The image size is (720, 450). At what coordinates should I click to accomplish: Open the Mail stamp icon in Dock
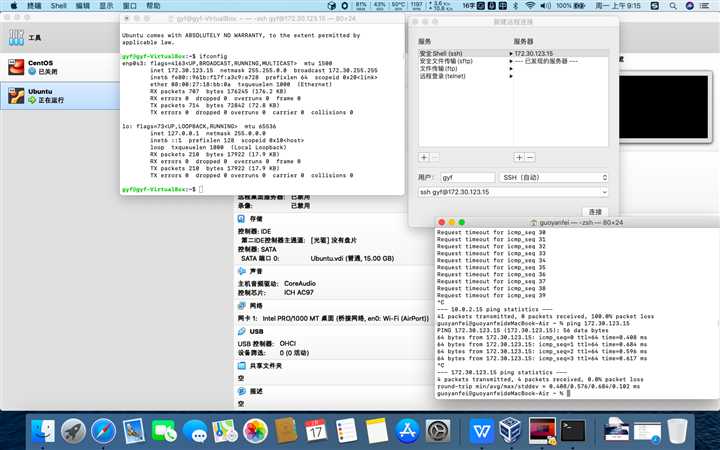[134, 432]
